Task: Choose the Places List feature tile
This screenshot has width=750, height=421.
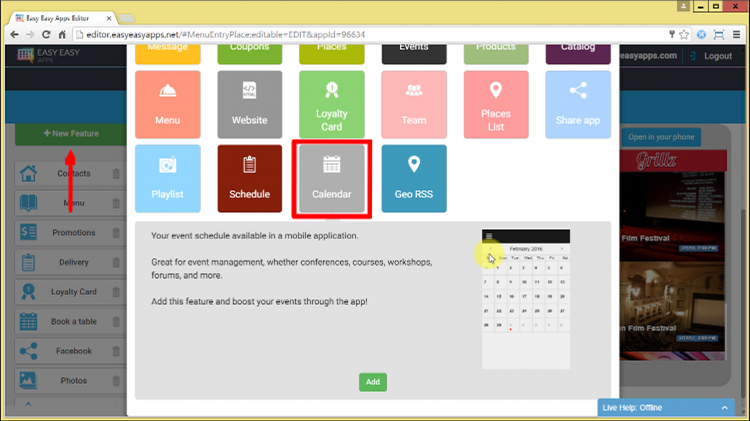Action: pos(496,104)
